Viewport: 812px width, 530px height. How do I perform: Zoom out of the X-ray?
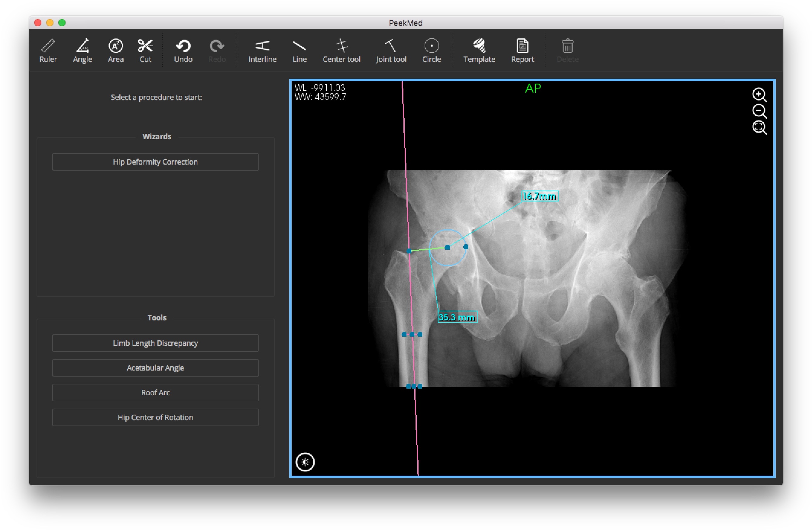[x=759, y=111]
